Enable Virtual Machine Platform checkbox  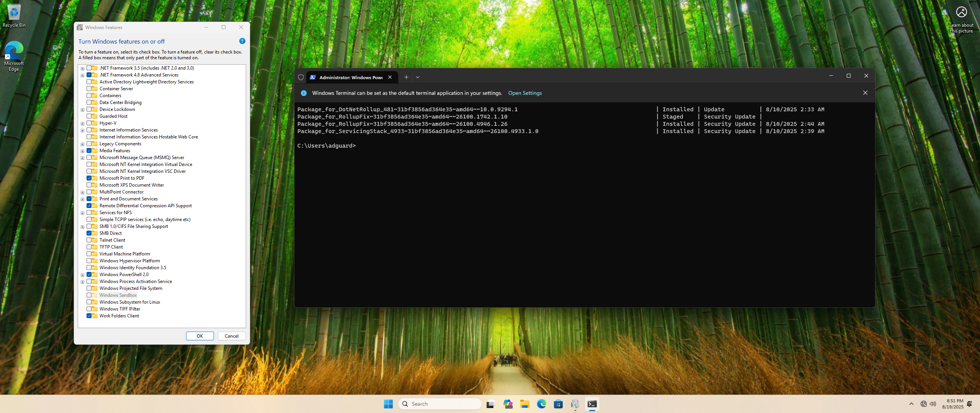pos(89,254)
